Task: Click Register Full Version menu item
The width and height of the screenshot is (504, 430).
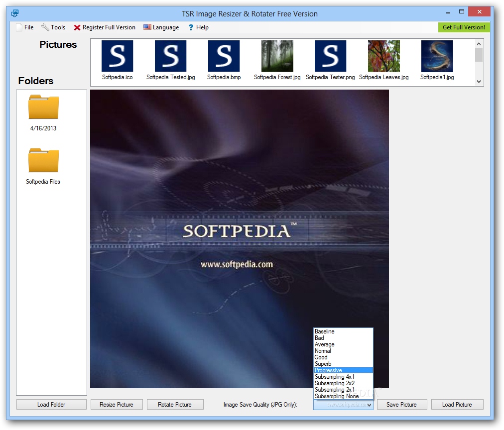Action: 105,27
